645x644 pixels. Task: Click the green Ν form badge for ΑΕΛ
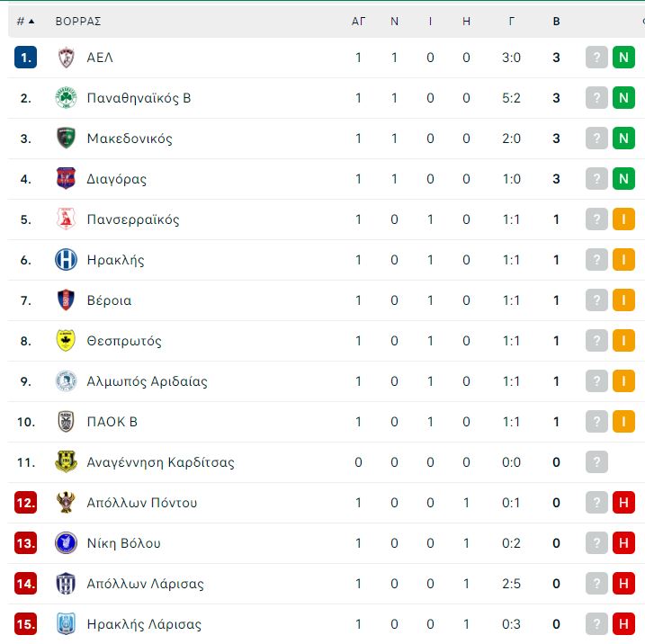click(623, 58)
